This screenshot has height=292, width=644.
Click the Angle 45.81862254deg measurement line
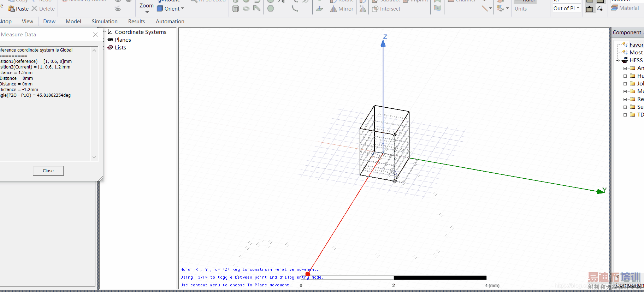(x=35, y=95)
